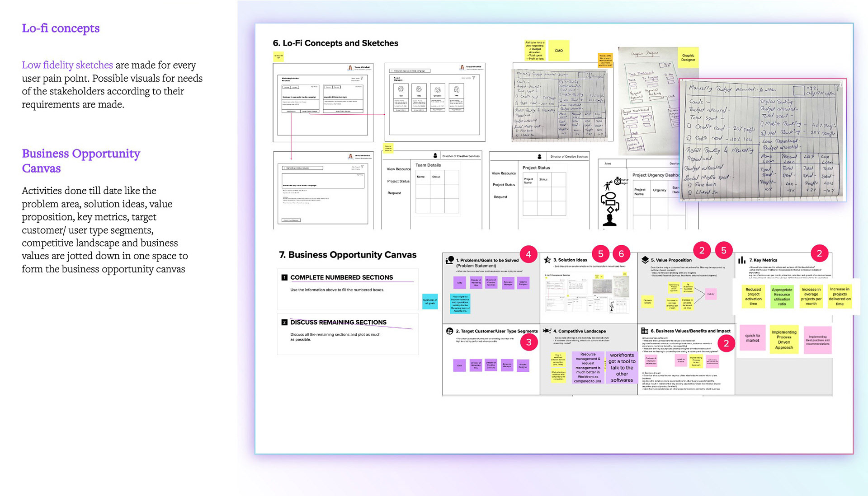The height and width of the screenshot is (496, 868).
Task: Click the star icon beside Solution Ideas
Action: tap(547, 260)
